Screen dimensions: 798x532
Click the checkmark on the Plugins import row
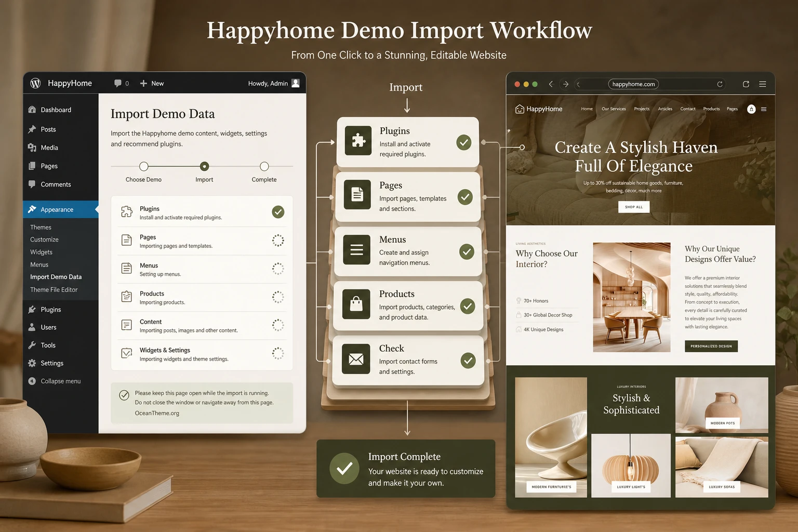click(278, 212)
